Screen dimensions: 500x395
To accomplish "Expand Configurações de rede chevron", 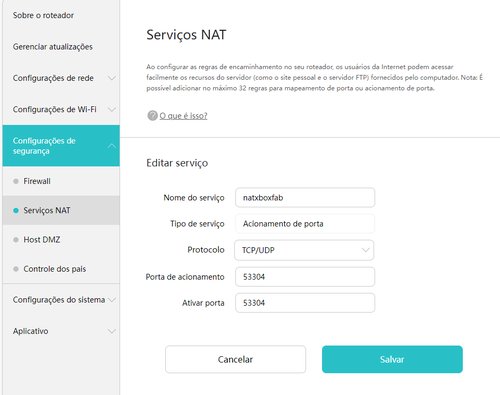I will point(112,78).
